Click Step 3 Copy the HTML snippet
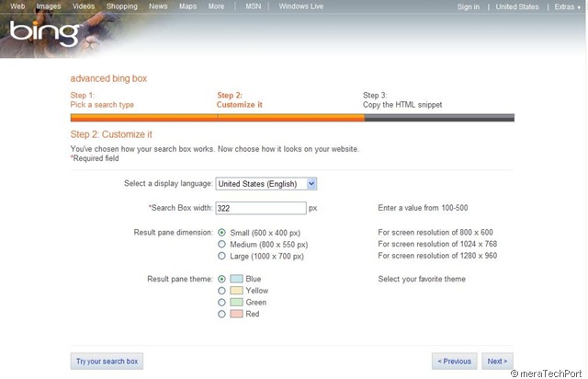This screenshot has height=379, width=588. pyautogui.click(x=402, y=100)
